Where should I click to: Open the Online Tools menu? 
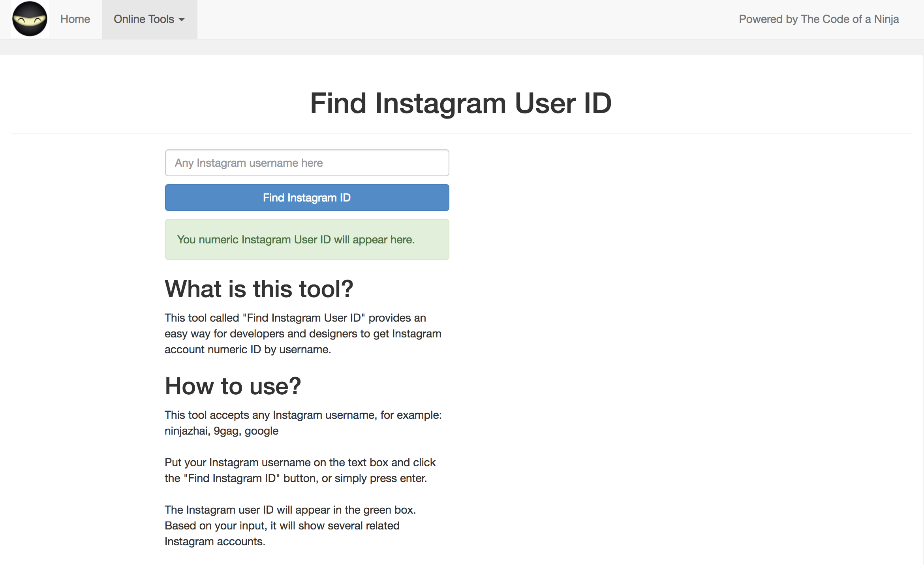144,19
